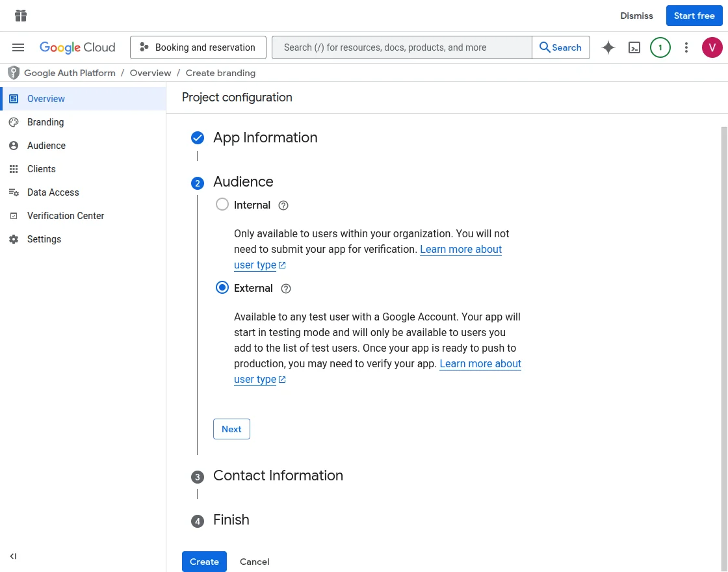Collapse the left sidebar panel
Image resolution: width=728 pixels, height=572 pixels.
click(13, 556)
